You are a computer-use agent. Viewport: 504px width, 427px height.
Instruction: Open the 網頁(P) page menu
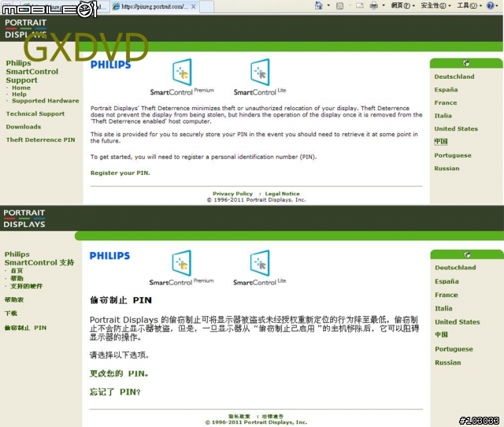[x=402, y=6]
